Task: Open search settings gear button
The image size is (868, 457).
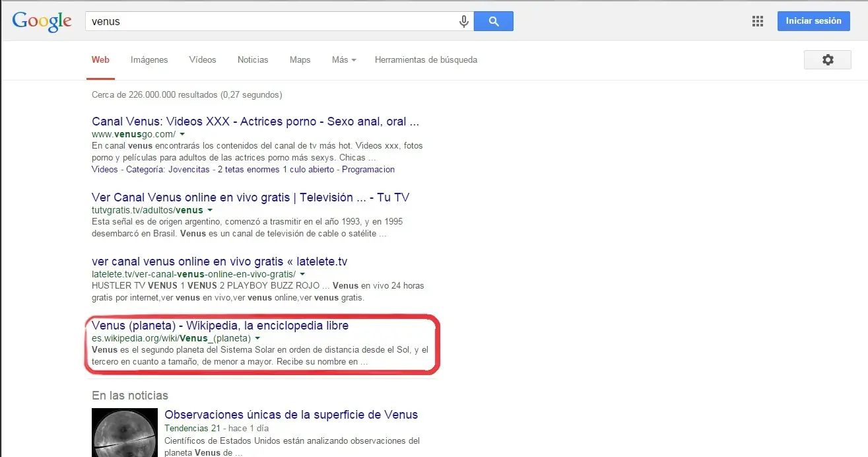Action: (828, 59)
